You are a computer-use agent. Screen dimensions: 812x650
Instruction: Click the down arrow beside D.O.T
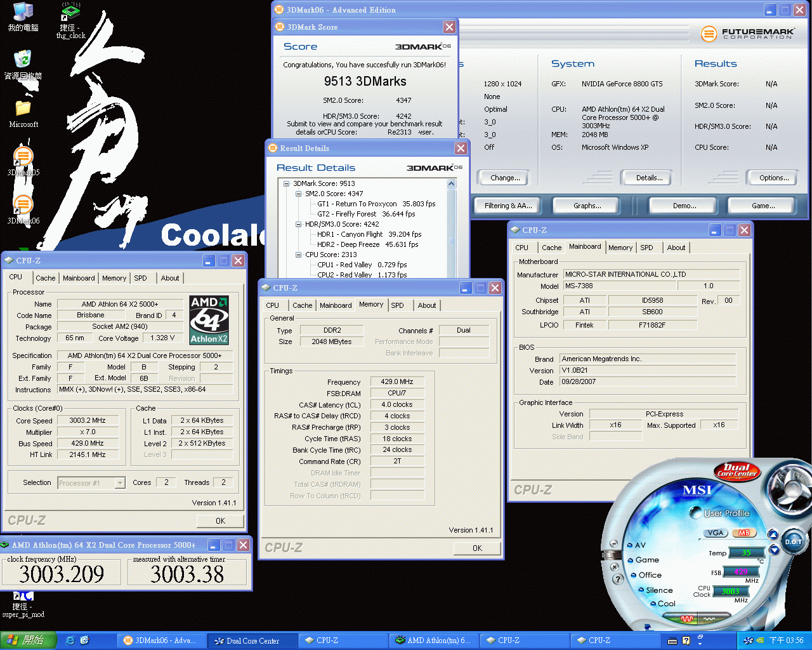click(775, 550)
